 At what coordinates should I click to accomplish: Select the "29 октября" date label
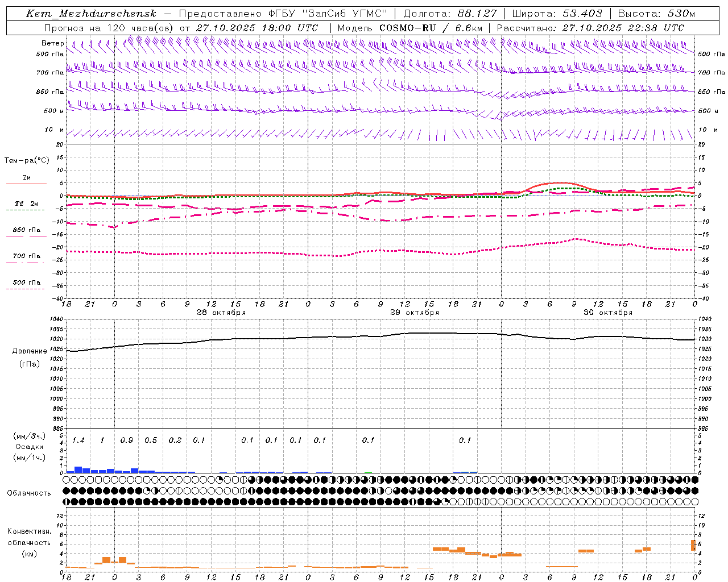point(414,313)
